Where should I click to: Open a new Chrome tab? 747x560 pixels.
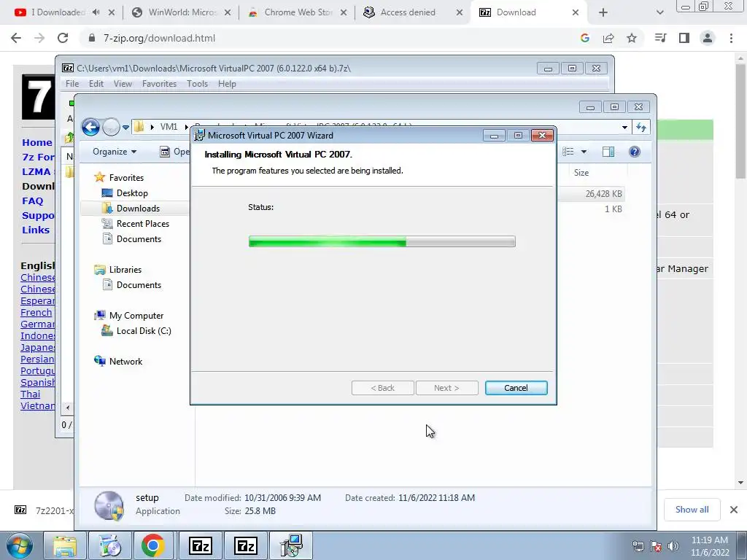click(603, 12)
